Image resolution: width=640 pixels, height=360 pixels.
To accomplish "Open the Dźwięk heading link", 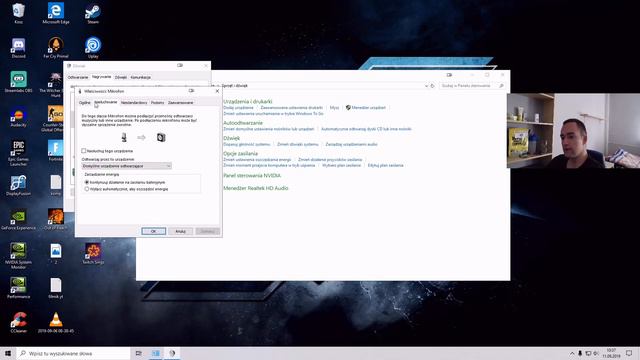I will (x=231, y=138).
